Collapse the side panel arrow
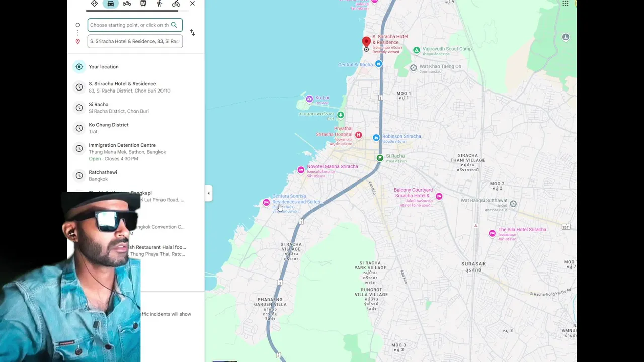The height and width of the screenshot is (362, 644). point(208,193)
